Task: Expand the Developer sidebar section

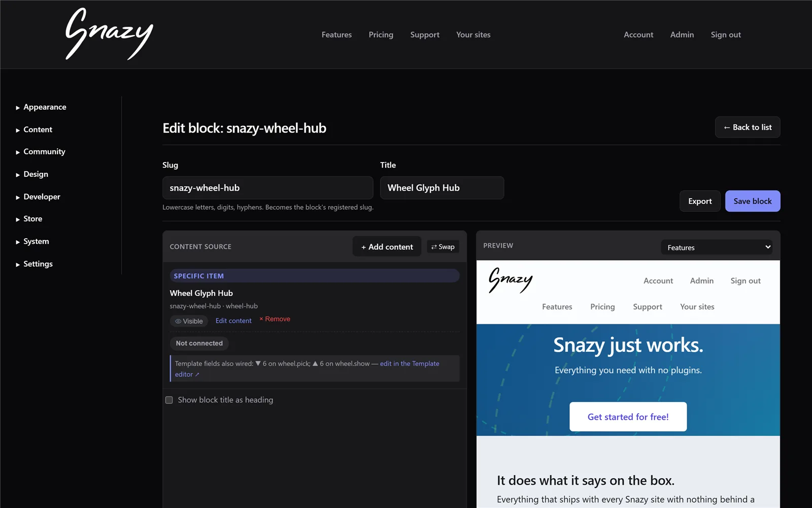Action: pyautogui.click(x=38, y=197)
